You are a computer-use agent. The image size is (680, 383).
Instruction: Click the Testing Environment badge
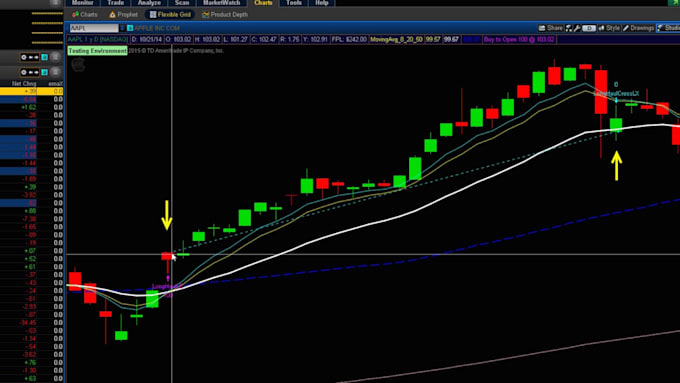[x=97, y=51]
